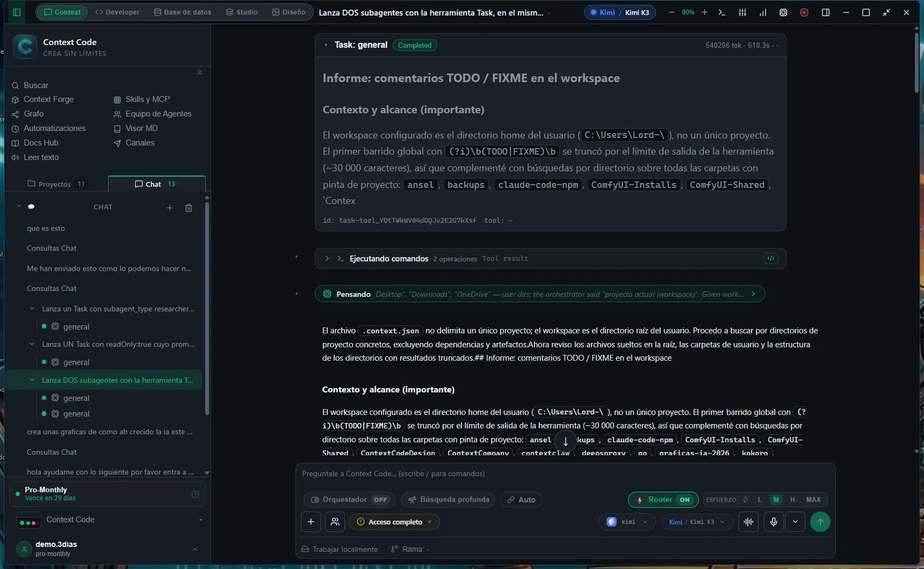Switch to Proyectos tab

[56, 184]
